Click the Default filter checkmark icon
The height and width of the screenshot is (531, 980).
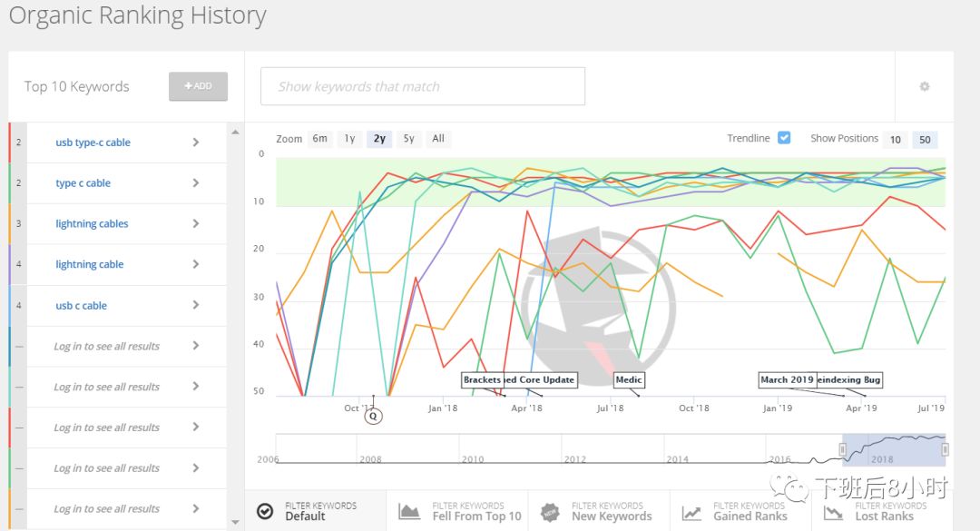pos(265,511)
